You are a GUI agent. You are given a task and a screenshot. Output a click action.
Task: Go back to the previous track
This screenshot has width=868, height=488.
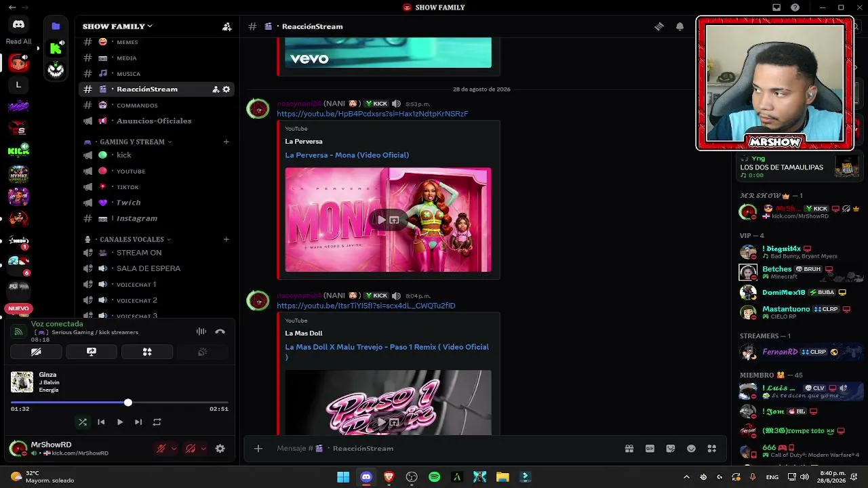click(101, 422)
